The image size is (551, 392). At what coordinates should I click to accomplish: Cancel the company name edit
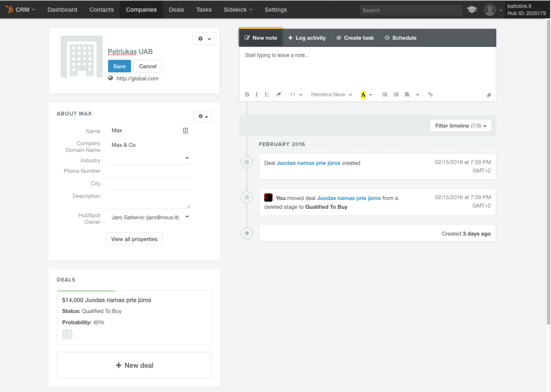pyautogui.click(x=148, y=66)
